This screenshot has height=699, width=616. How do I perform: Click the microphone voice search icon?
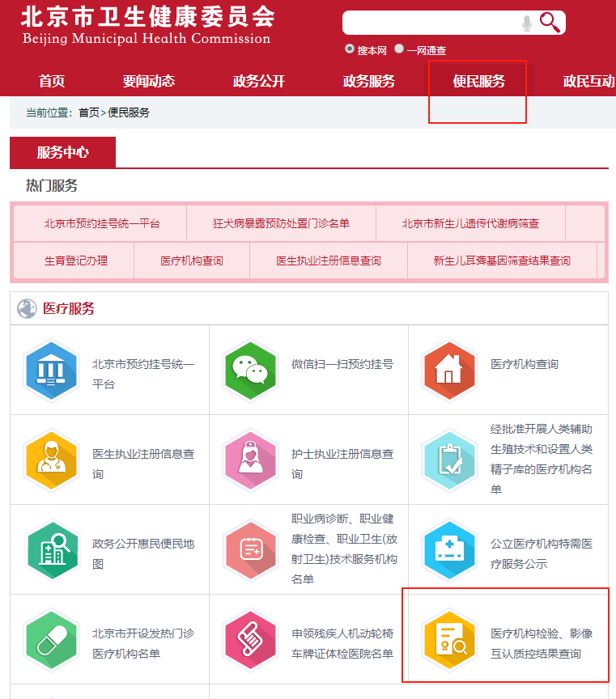(527, 23)
